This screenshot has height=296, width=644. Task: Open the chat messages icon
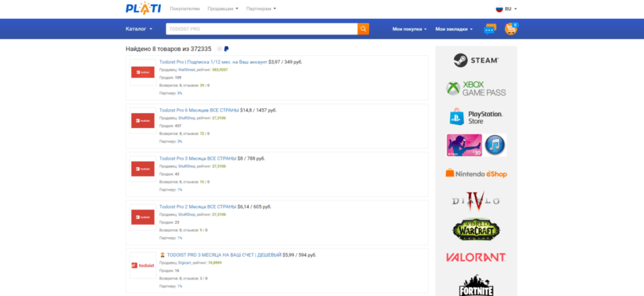coord(490,29)
